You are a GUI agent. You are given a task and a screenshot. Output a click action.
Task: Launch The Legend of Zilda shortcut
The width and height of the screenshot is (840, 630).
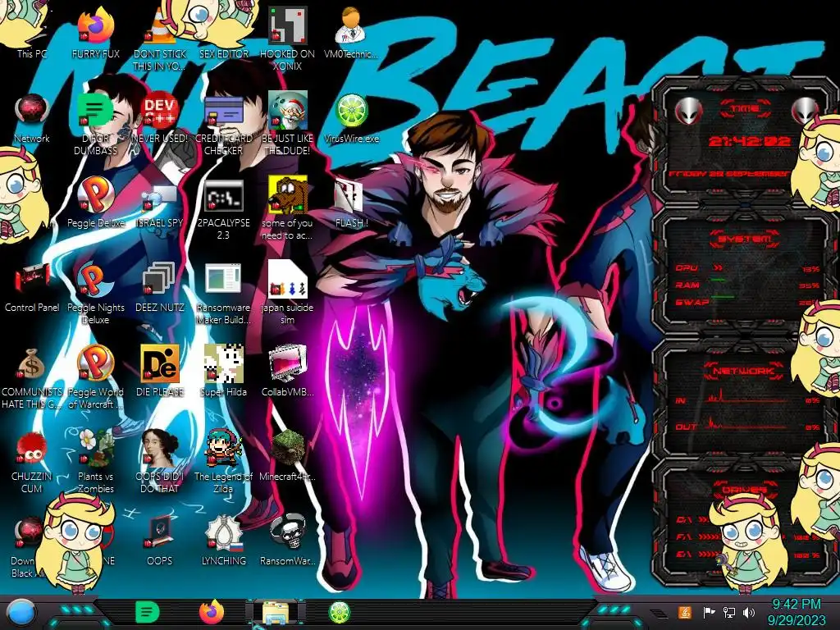click(224, 462)
